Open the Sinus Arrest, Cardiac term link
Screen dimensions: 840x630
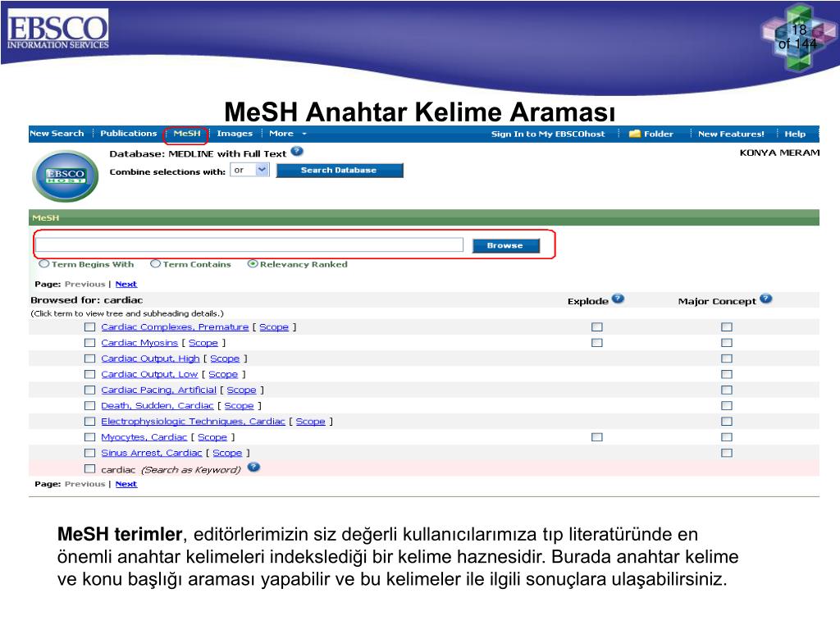(152, 453)
